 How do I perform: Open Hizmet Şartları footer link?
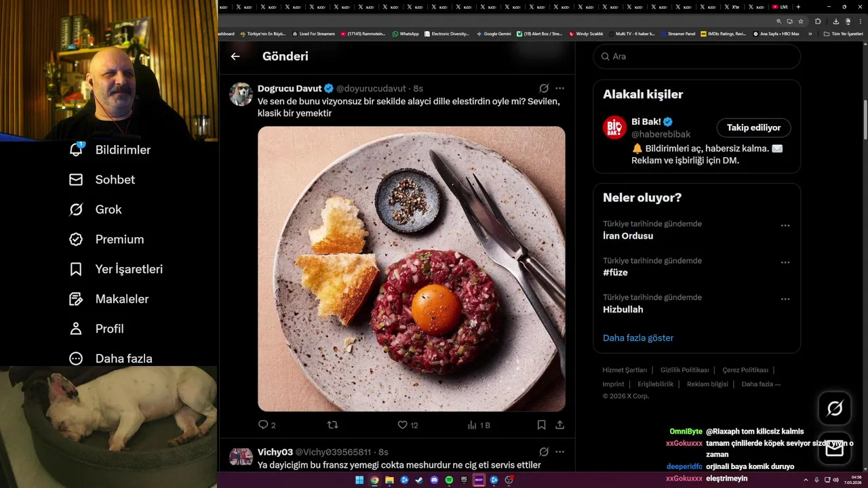pos(625,370)
